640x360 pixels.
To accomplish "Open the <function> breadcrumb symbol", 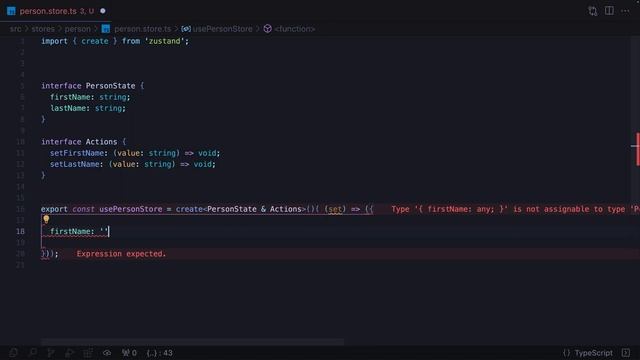I will [295, 29].
